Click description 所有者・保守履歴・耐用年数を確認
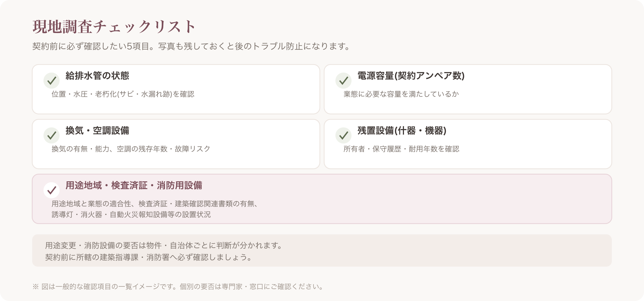Image resolution: width=644 pixels, height=301 pixels. [x=401, y=149]
